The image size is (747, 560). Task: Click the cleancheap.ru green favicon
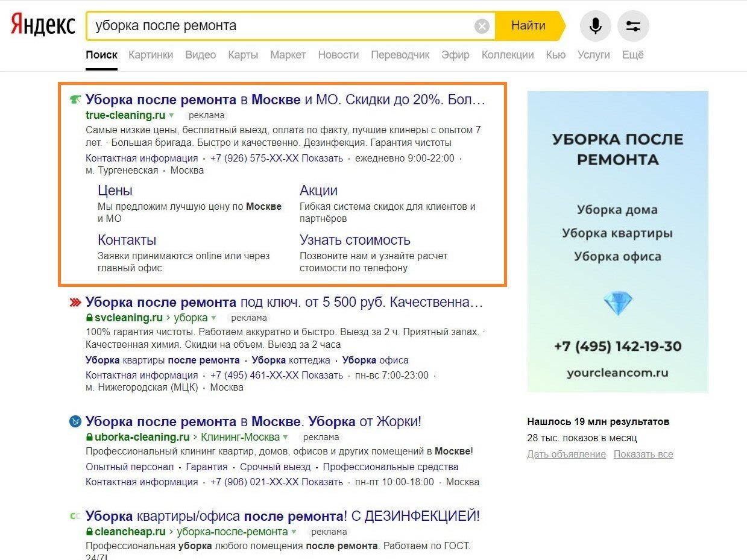75,516
